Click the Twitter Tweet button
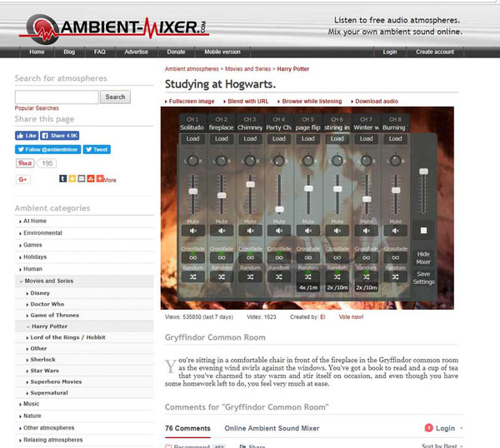 [97, 149]
